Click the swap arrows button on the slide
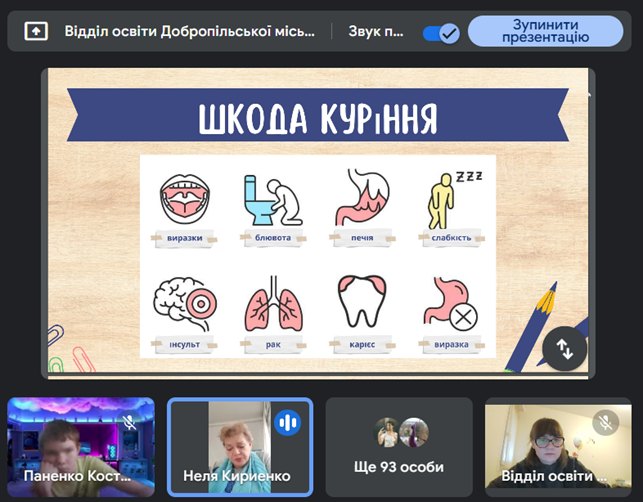Image resolution: width=643 pixels, height=502 pixels. pos(565,348)
